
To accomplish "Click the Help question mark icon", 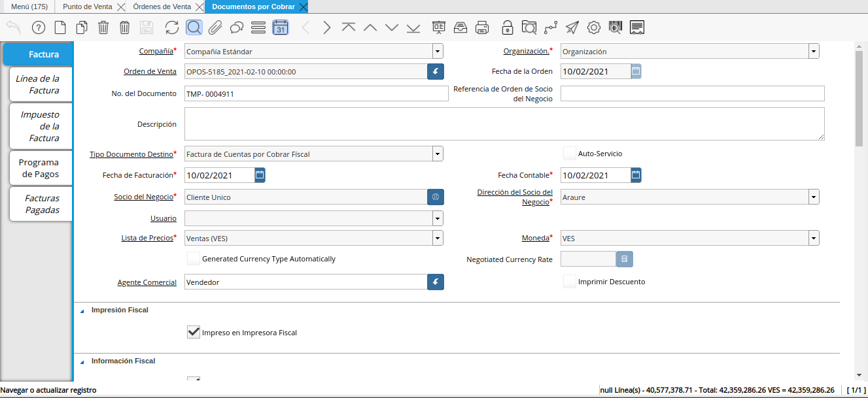I will point(38,27).
